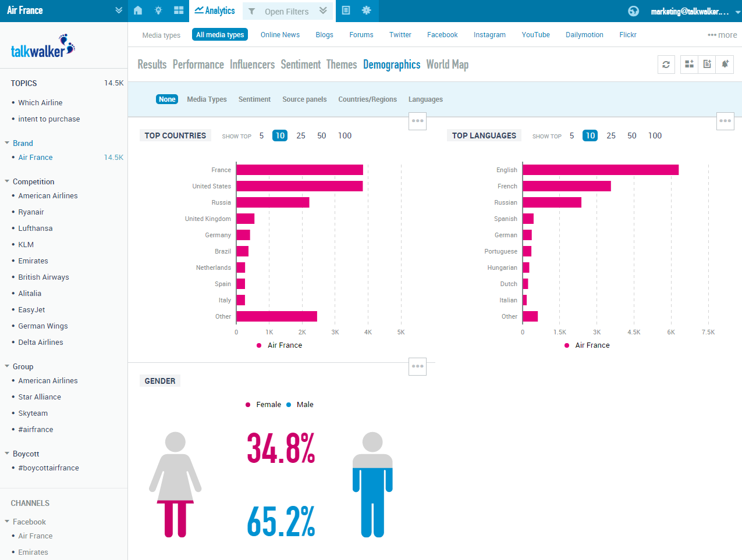Expand the Open Filters panel
This screenshot has width=742, height=560.
323,10
